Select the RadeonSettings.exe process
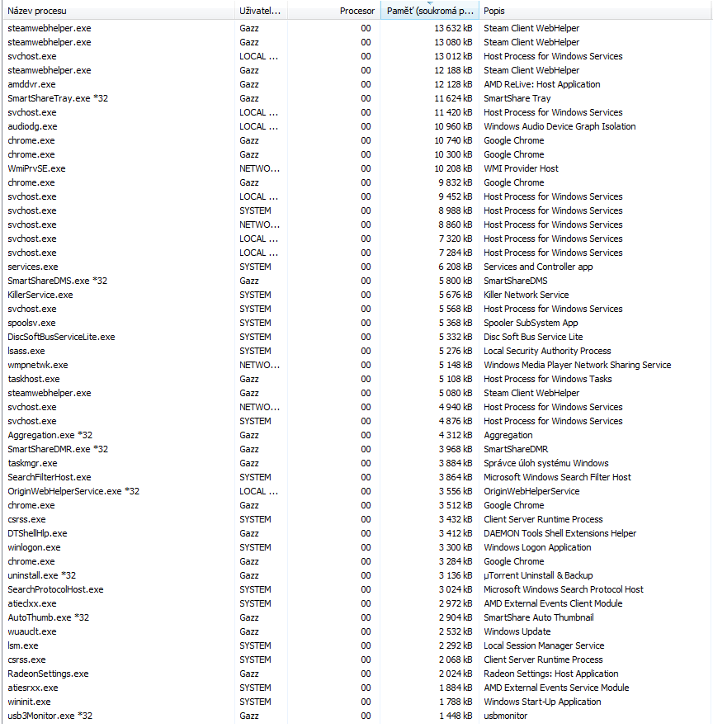Image resolution: width=713 pixels, height=728 pixels. coord(357,674)
